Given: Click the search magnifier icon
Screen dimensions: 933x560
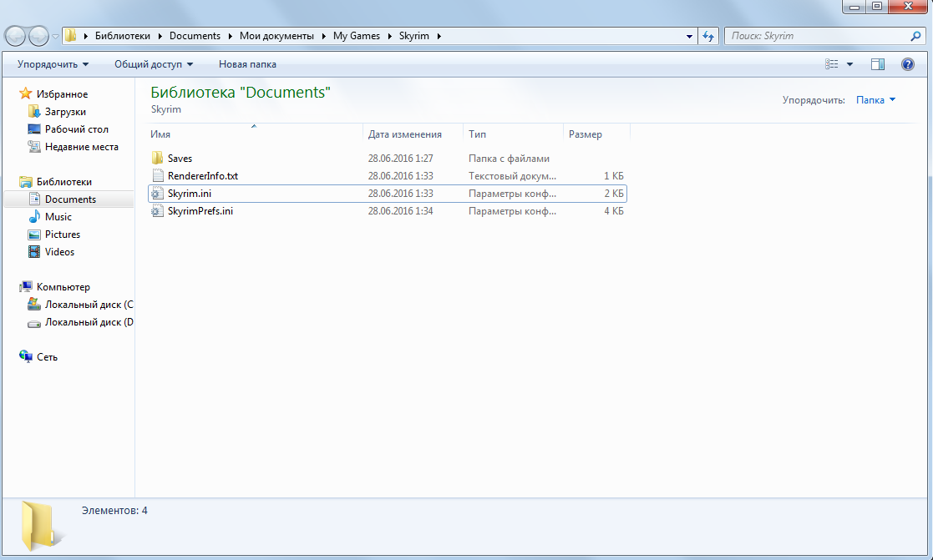Looking at the screenshot, I should (915, 36).
